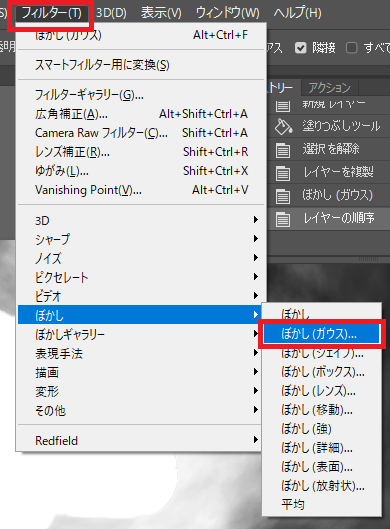The width and height of the screenshot is (390, 529).
Task: Click document icon beside history ぼかし (ガウス)
Action: [283, 196]
